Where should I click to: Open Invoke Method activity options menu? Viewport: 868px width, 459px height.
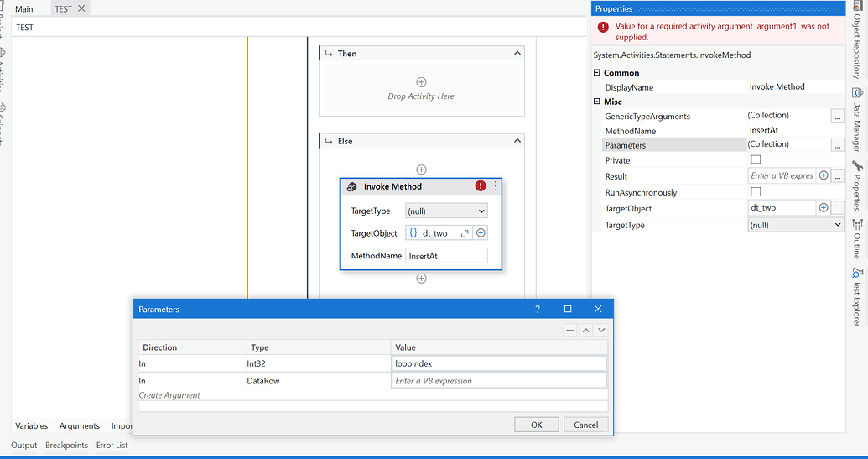tap(496, 186)
